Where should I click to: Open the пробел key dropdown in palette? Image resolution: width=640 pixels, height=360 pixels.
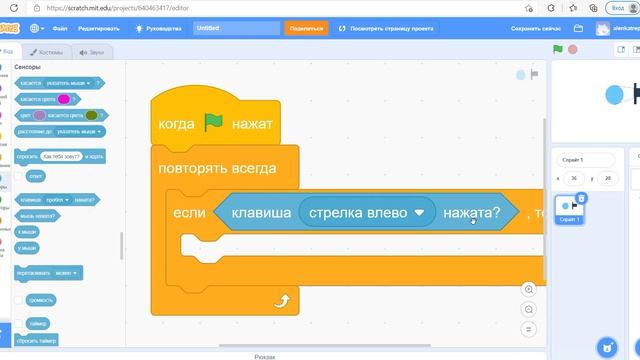tap(57, 200)
